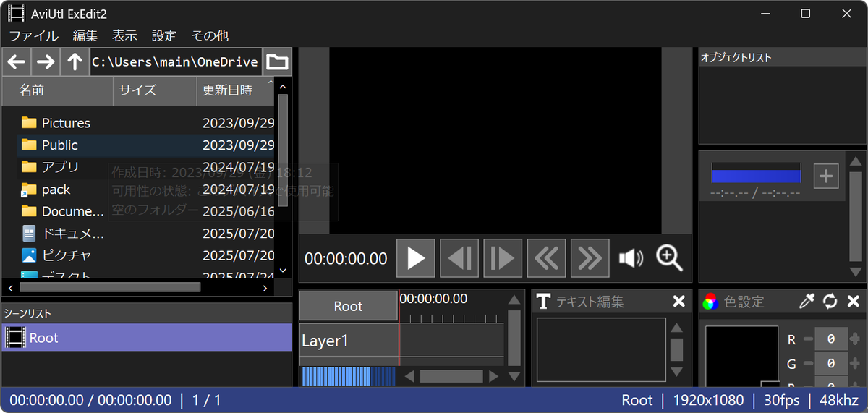Click the 30fps status bar entry

coord(780,400)
